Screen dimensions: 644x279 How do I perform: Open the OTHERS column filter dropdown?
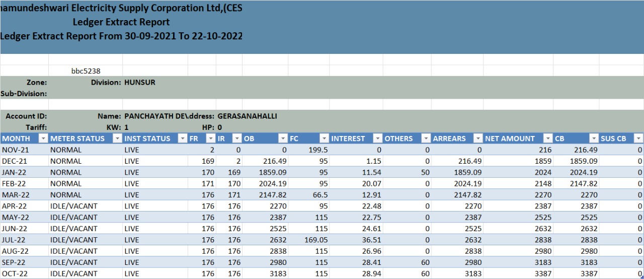[426, 138]
